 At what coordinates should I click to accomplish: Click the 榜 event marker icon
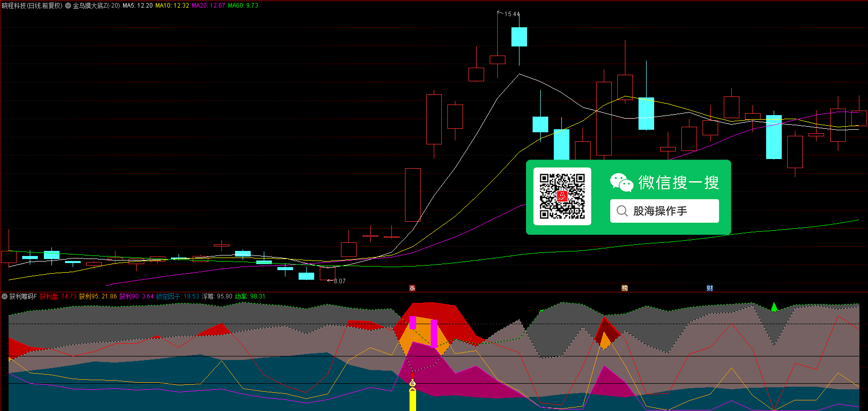point(624,288)
